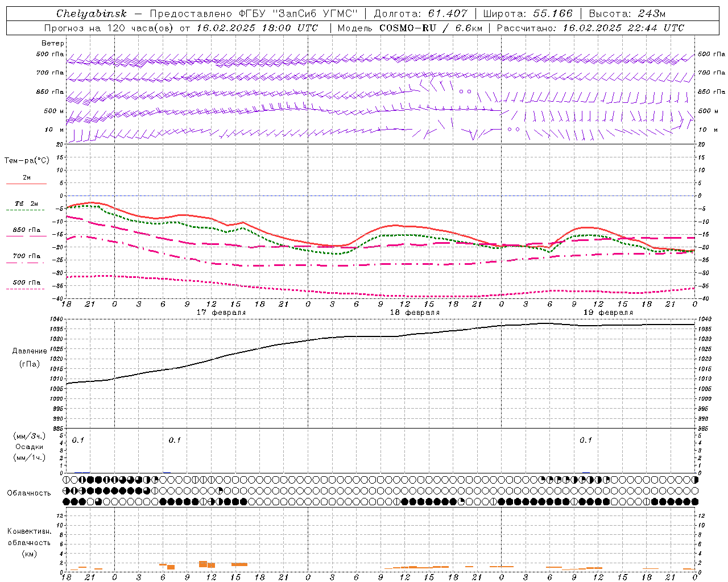Click the '(мм/1ч.)' precipitation unit label
Viewport: 728px width, 582px height.
tap(30, 458)
